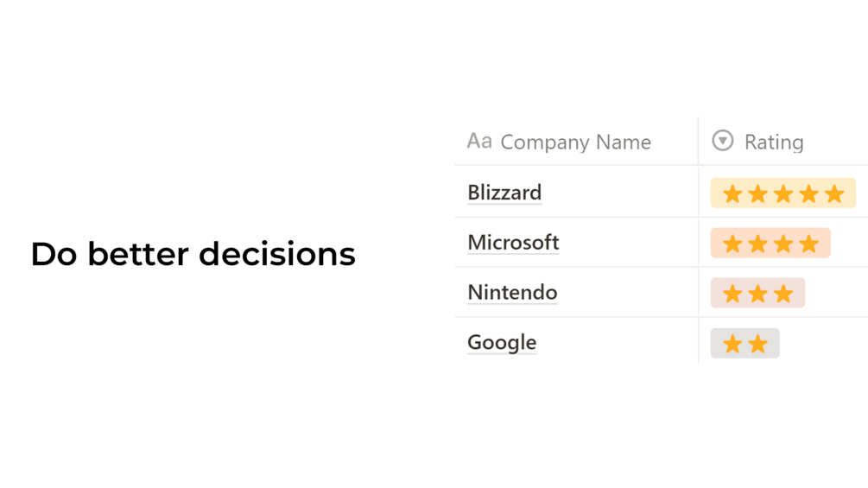Click the Aa title property icon
868x488 pixels.
[479, 142]
